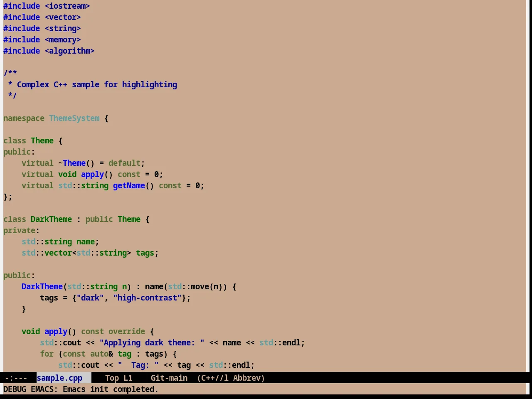This screenshot has width=532, height=399.
Task: Click the 'ThemeSystem' namespace name
Action: click(74, 118)
